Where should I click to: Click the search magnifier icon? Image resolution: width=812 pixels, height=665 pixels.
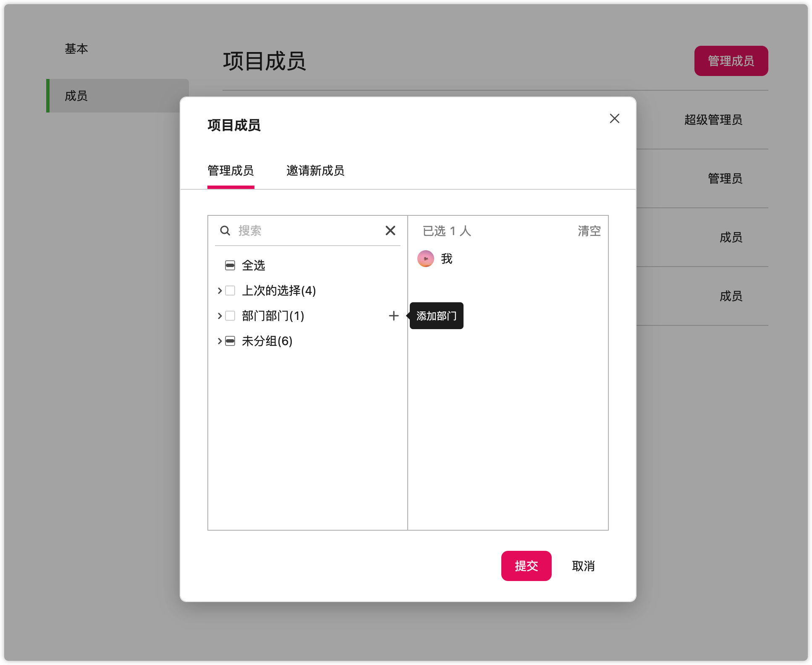click(x=225, y=230)
